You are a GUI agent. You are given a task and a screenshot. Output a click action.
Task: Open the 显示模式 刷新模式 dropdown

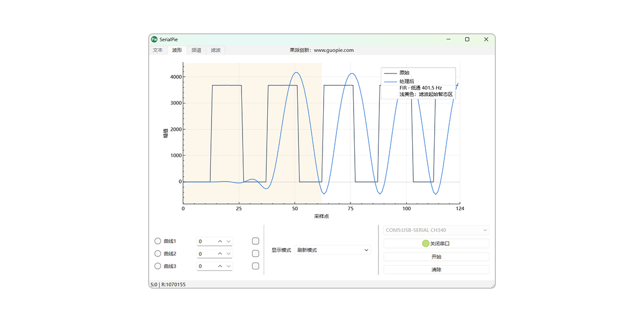(x=333, y=250)
